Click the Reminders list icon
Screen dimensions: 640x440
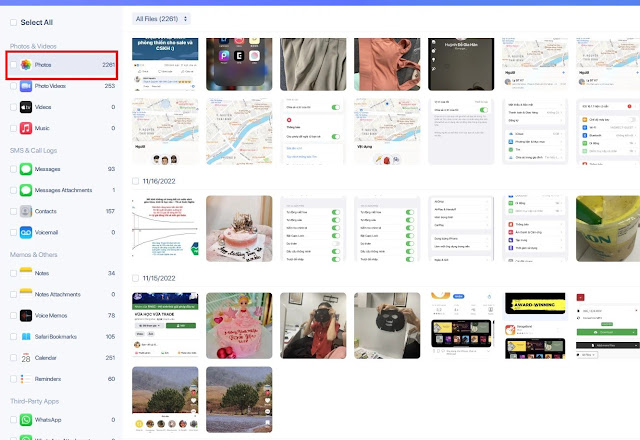point(26,379)
